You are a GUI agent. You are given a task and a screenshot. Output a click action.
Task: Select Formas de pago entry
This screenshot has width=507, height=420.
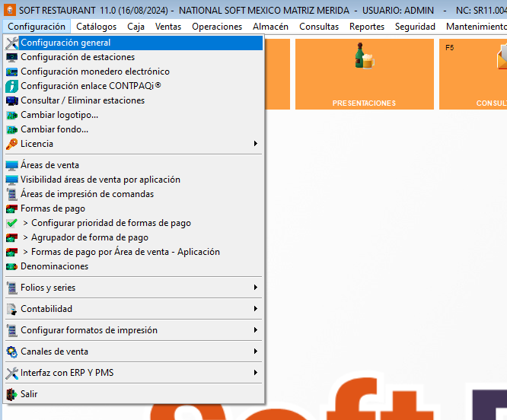coord(134,208)
